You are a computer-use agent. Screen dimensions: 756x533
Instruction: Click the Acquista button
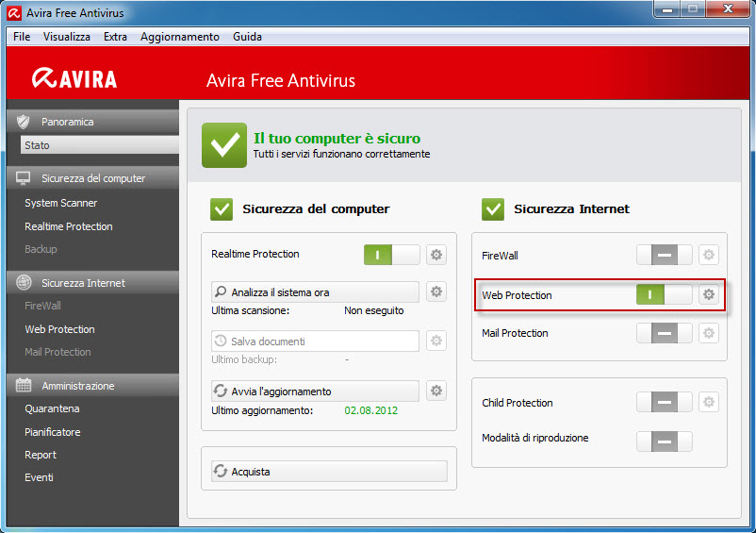pos(329,472)
